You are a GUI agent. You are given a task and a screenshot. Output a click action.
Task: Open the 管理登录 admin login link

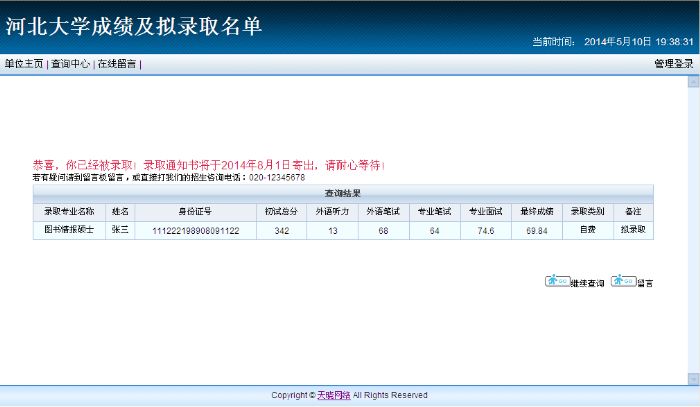coord(673,64)
